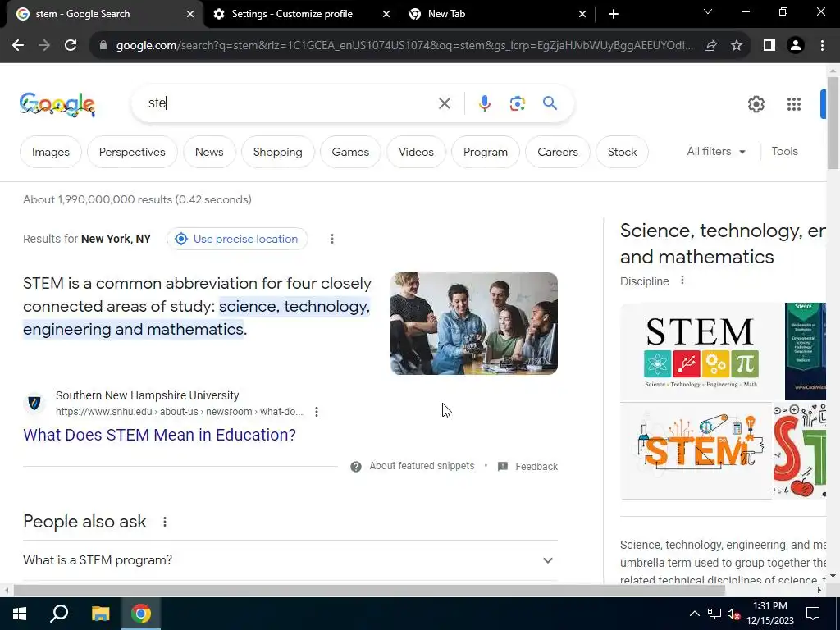View site information via lock icon
The height and width of the screenshot is (630, 840).
[x=103, y=46]
